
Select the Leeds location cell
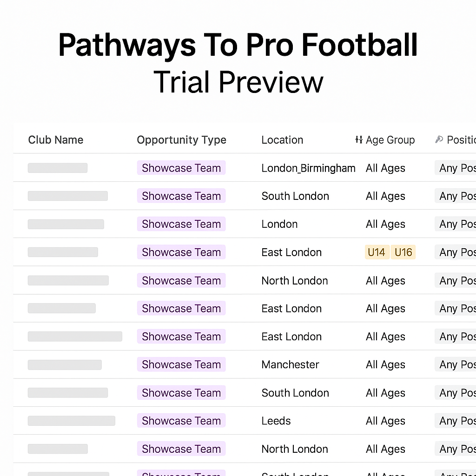276,421
